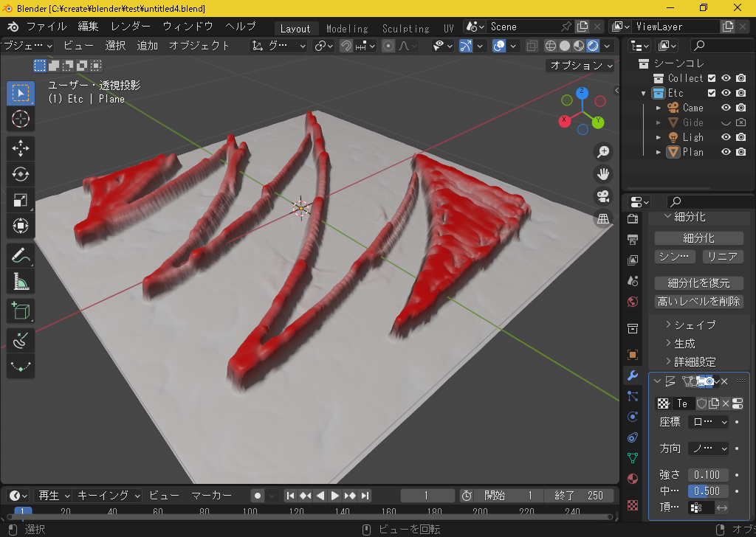This screenshot has width=756, height=537.
Task: Open the Render properties tab
Action: click(x=633, y=218)
